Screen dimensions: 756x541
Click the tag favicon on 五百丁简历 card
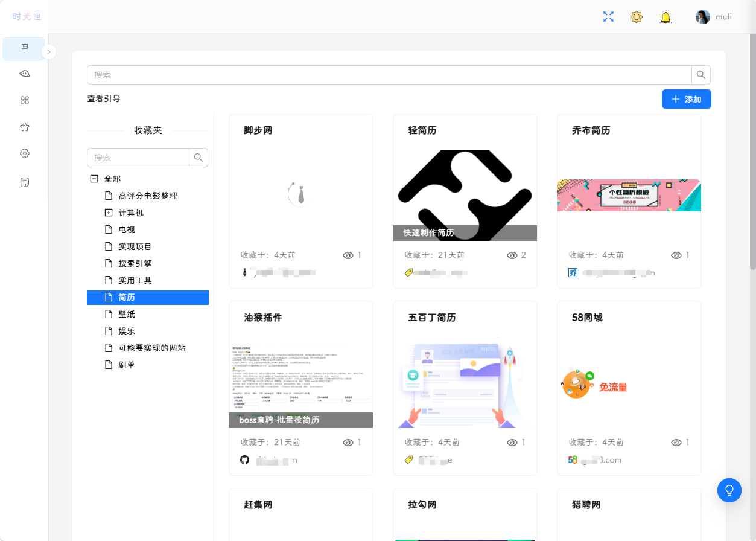click(408, 460)
